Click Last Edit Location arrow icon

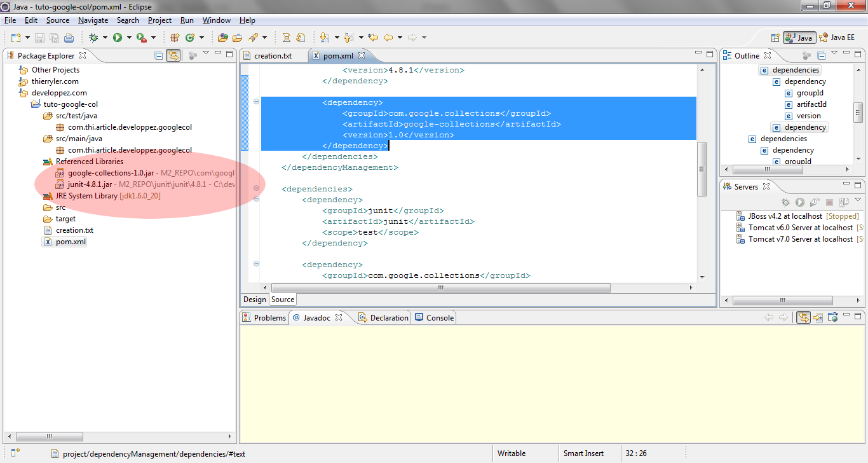tap(373, 38)
